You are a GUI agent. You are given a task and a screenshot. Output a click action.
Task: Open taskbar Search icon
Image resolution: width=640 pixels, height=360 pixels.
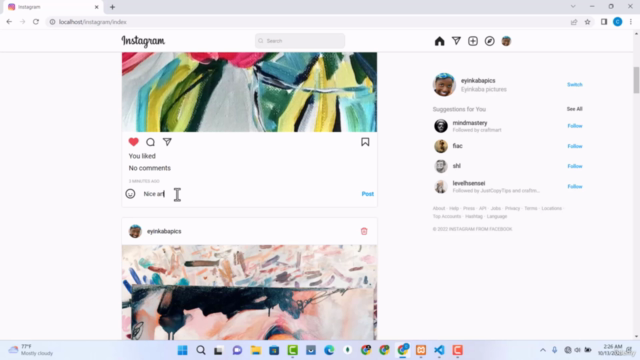(201, 350)
